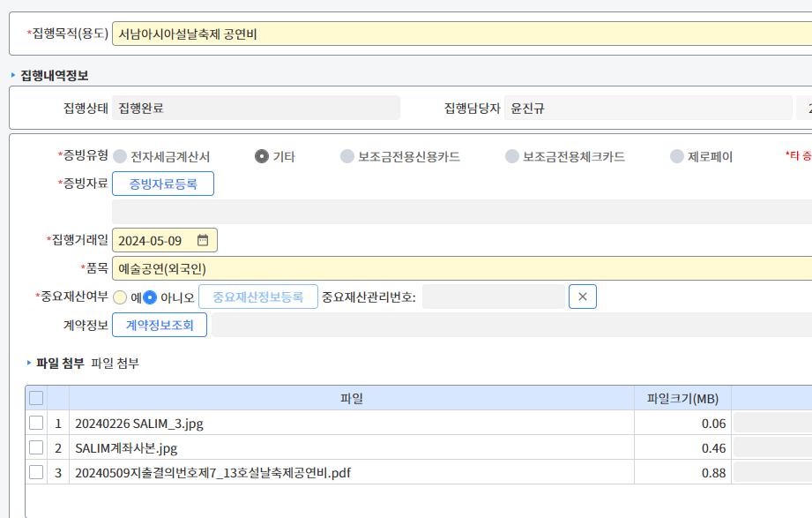The image size is (812, 518).
Task: Select 제로페이 radio option
Action: (x=677, y=156)
